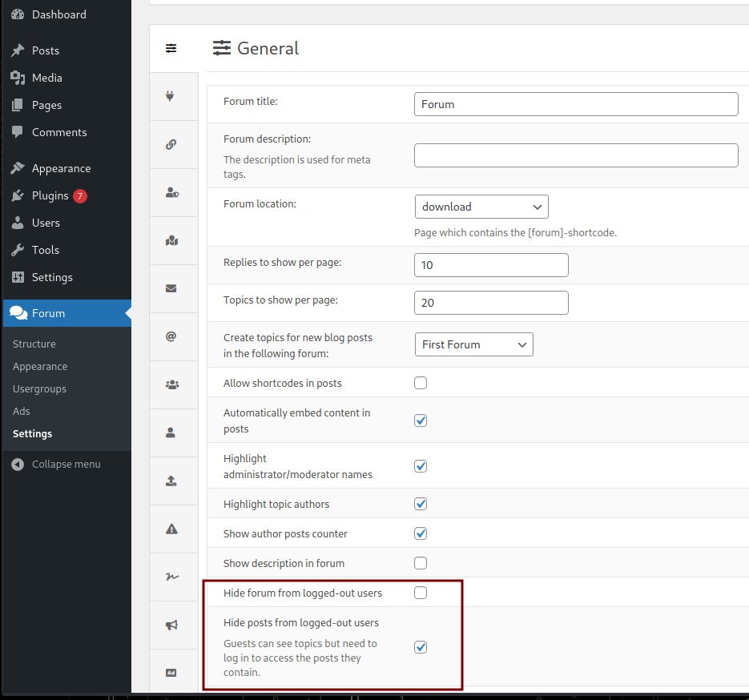Check Hide forum from logged-out users

point(421,593)
